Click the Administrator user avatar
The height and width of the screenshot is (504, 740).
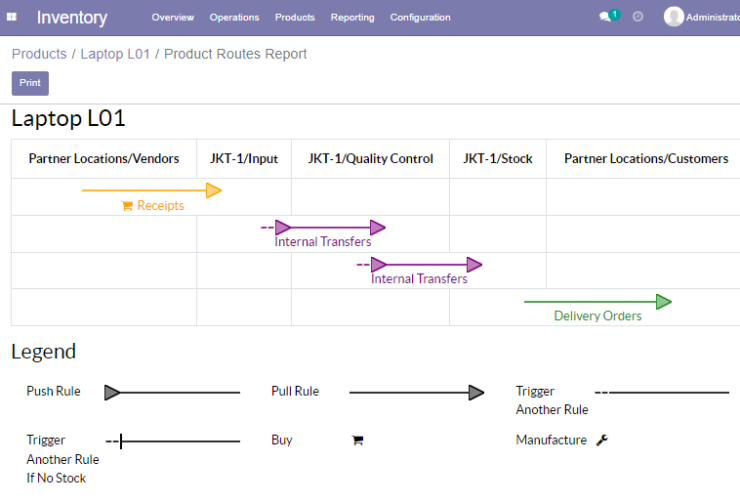tap(673, 17)
